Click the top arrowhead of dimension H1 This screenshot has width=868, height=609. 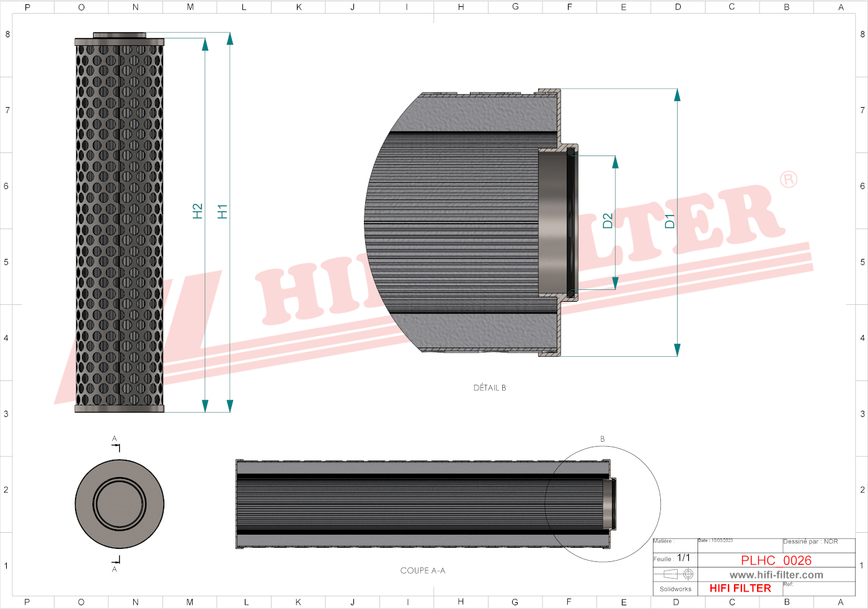pos(230,39)
